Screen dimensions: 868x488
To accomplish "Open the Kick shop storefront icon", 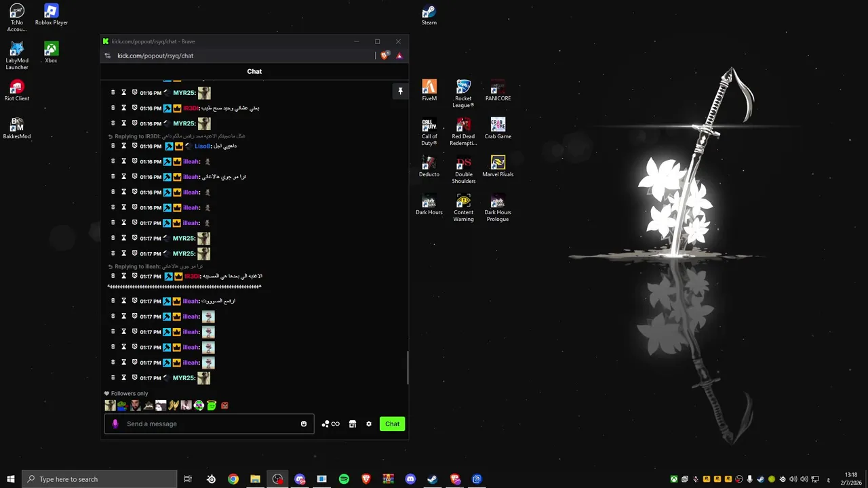I will pyautogui.click(x=353, y=424).
